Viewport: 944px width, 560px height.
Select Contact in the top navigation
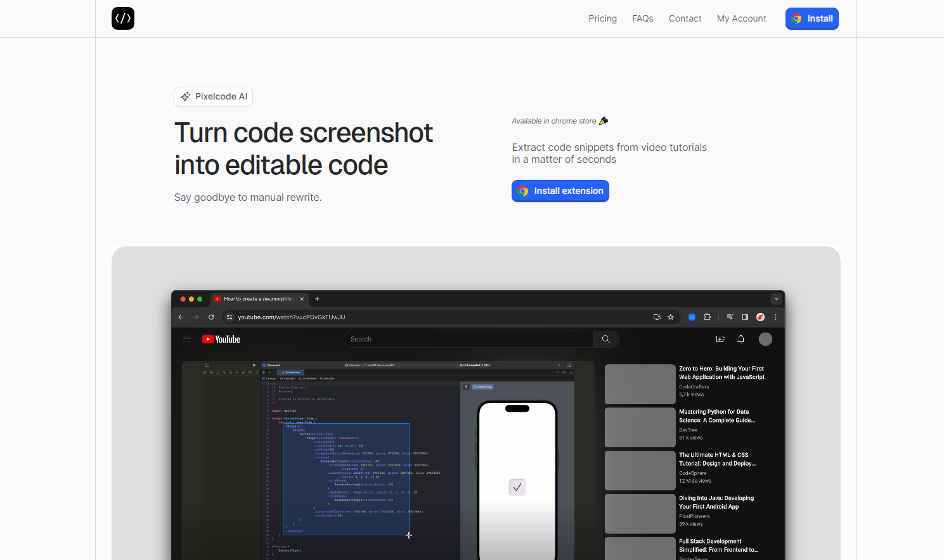click(x=685, y=18)
